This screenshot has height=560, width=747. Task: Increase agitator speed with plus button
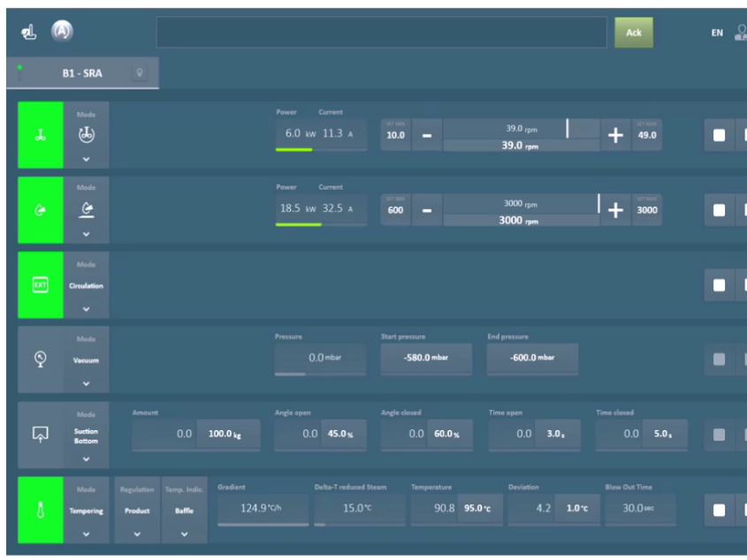(x=615, y=135)
